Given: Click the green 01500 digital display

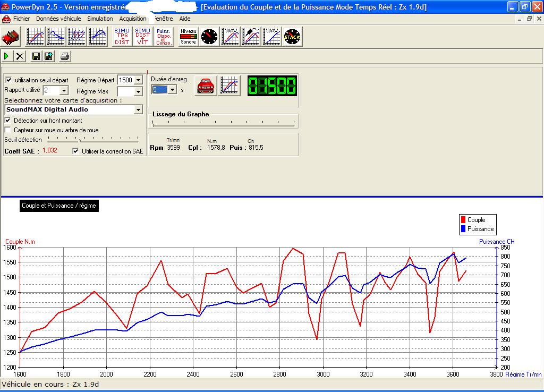Looking at the screenshot, I should tap(272, 86).
